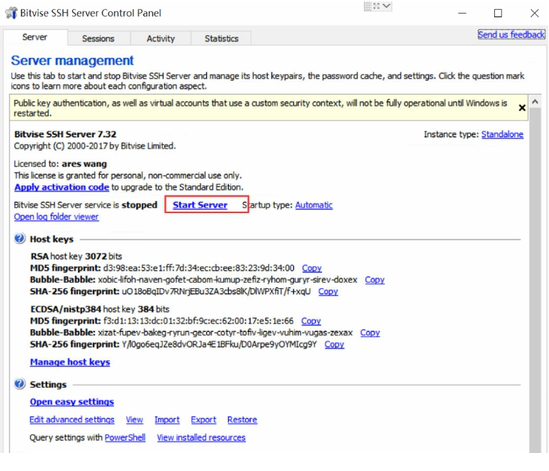Click the View settings link
Viewport: 549px width, 471px height.
click(134, 420)
